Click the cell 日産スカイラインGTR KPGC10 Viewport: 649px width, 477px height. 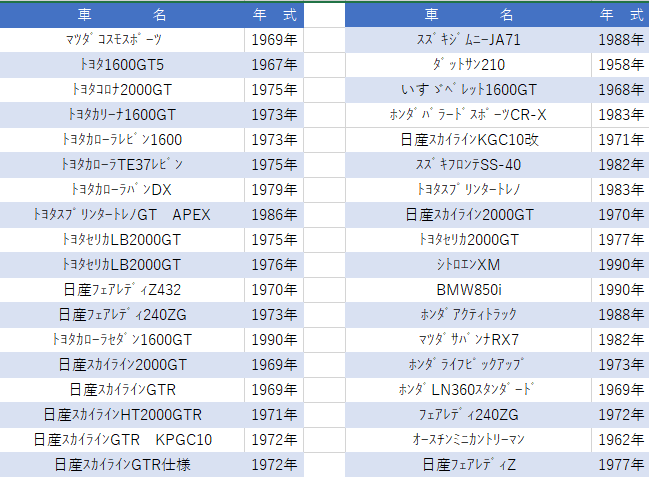click(122, 440)
